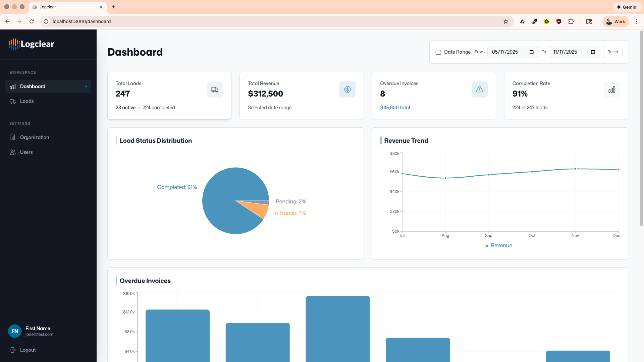This screenshot has height=362, width=644.
Task: Open the From date picker dropdown
Action: tap(531, 52)
